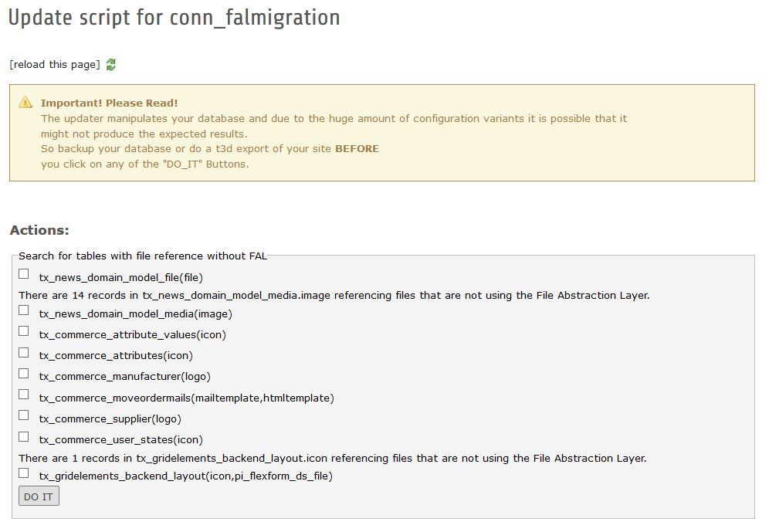Check the tx_gridelements_backend_layout checkbox
769x532 pixels.
tap(24, 473)
